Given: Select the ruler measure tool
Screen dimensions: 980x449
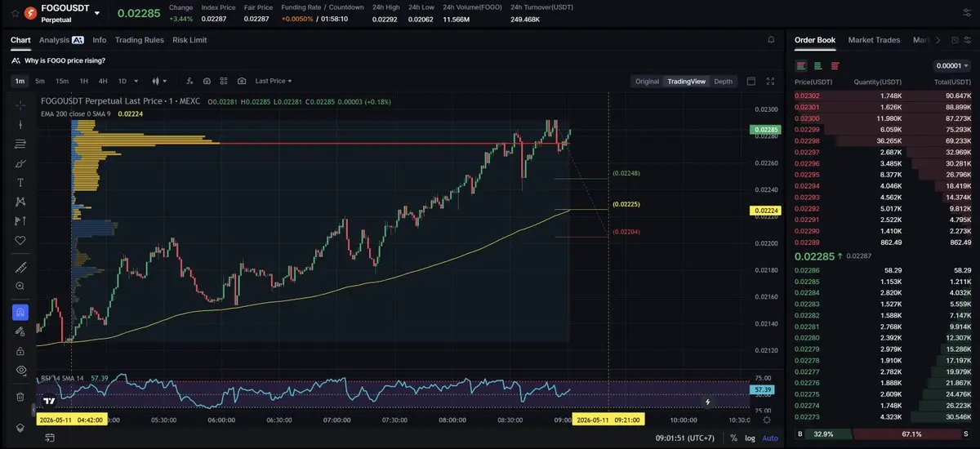Looking at the screenshot, I should point(20,268).
